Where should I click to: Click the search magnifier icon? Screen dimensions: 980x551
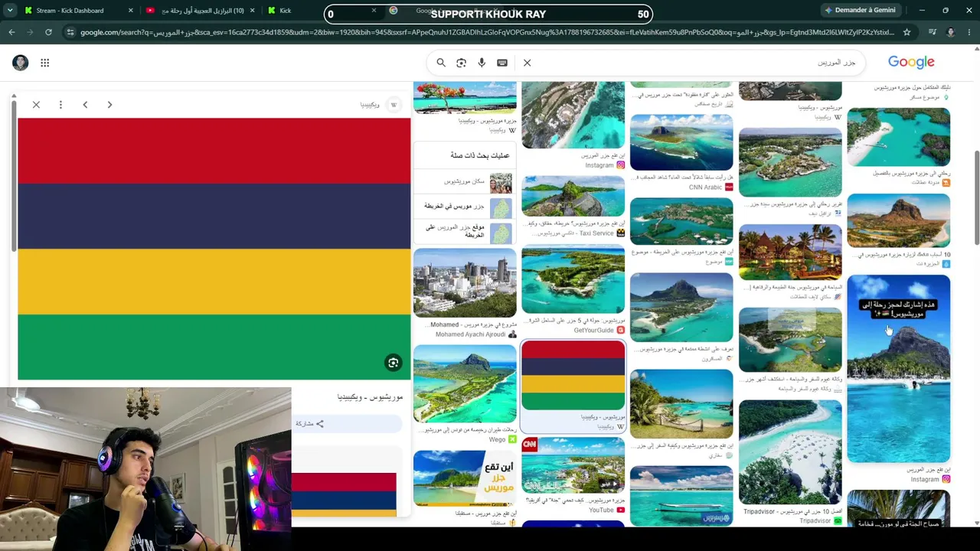pos(441,63)
